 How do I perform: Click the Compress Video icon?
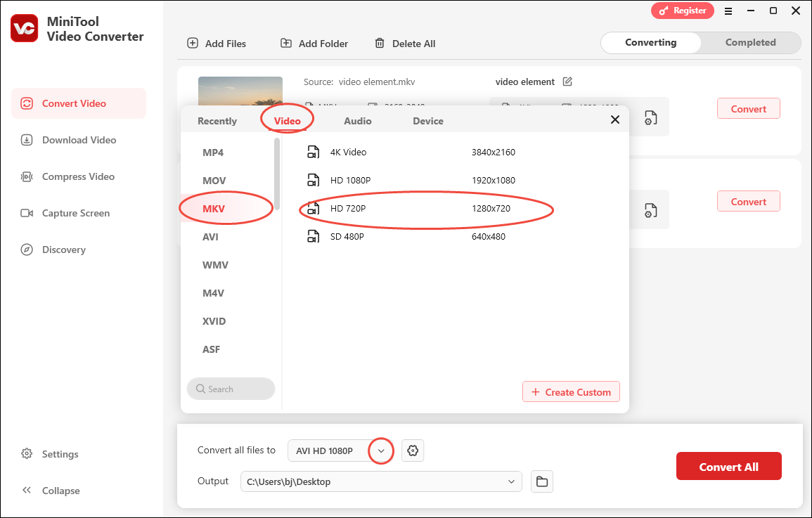tap(27, 176)
